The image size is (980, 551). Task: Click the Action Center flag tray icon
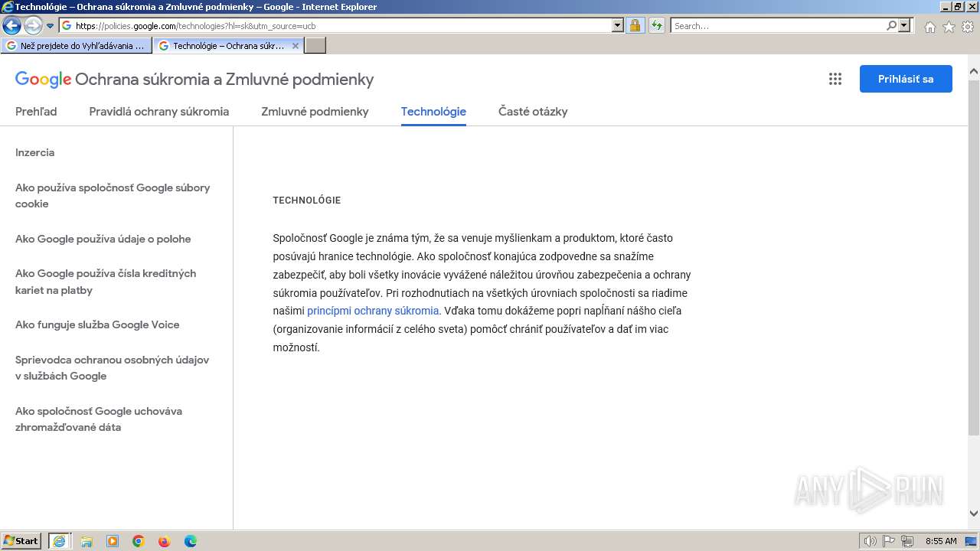tap(889, 541)
